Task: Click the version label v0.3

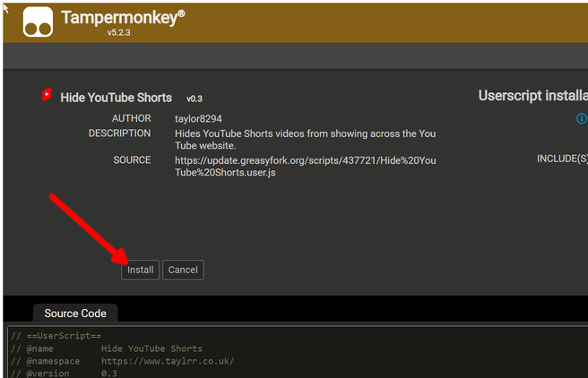Action: [x=195, y=99]
